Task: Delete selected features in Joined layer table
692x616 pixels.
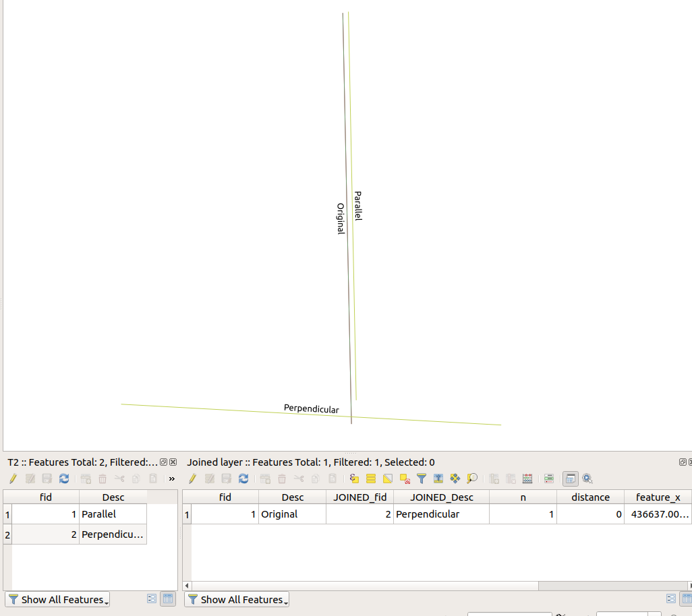Action: point(282,479)
